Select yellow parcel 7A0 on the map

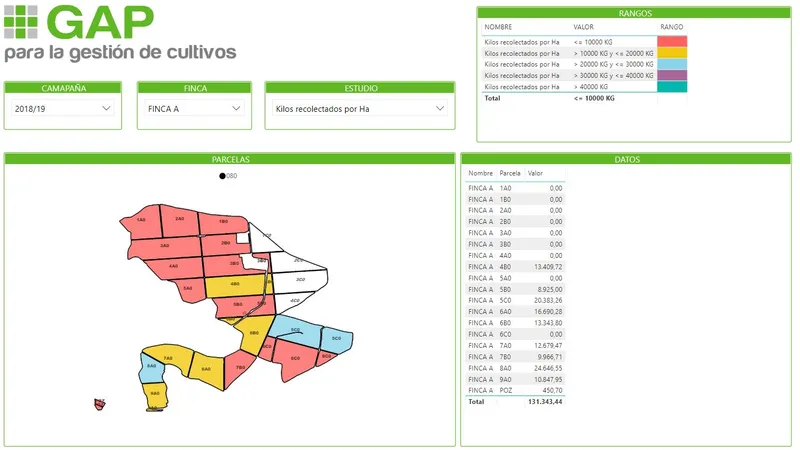click(168, 358)
